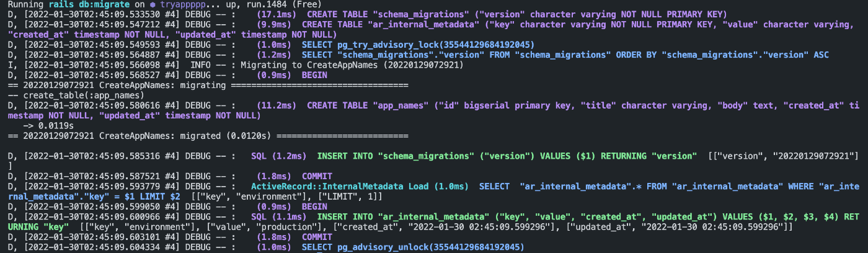
Task: Click the 'INFO' log level label
Action: [x=200, y=65]
